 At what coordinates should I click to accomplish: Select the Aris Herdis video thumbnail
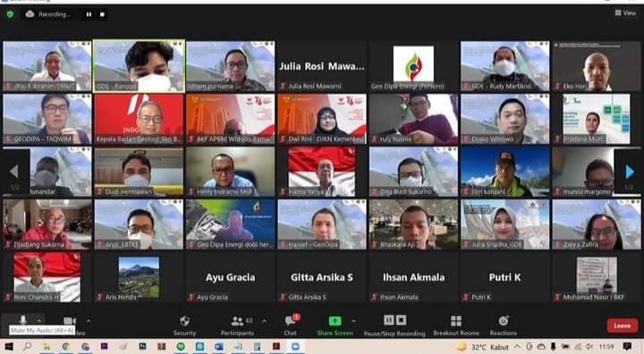tap(139, 277)
